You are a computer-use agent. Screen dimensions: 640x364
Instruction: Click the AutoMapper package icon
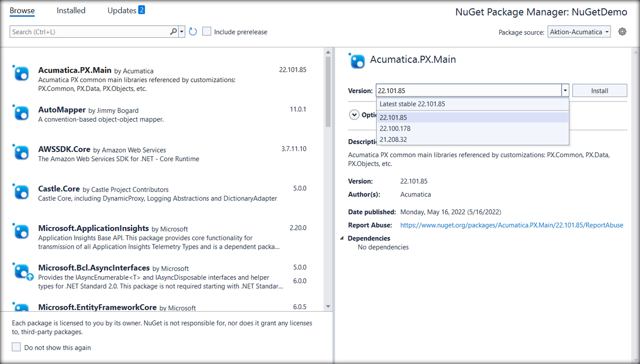(21, 113)
